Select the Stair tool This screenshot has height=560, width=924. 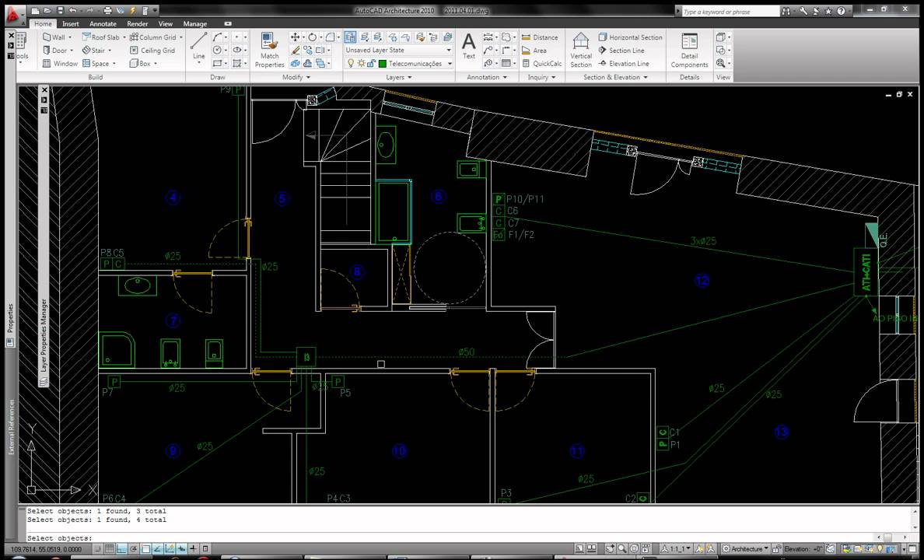93,50
